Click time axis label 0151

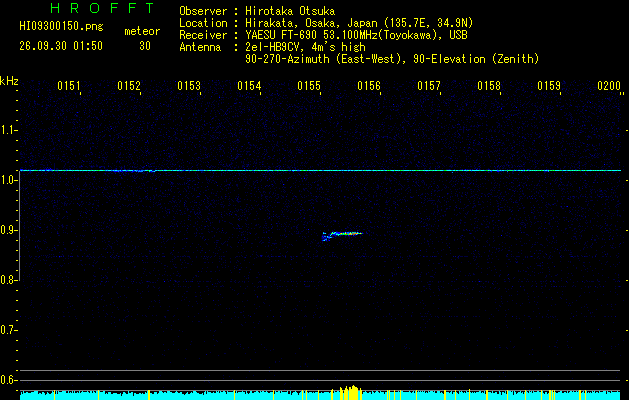point(69,85)
